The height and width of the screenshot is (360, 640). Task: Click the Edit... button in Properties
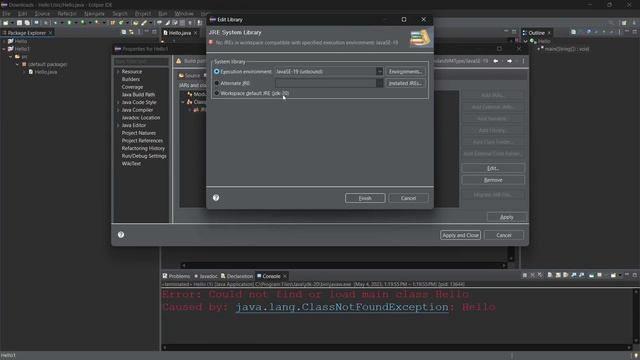pos(493,168)
